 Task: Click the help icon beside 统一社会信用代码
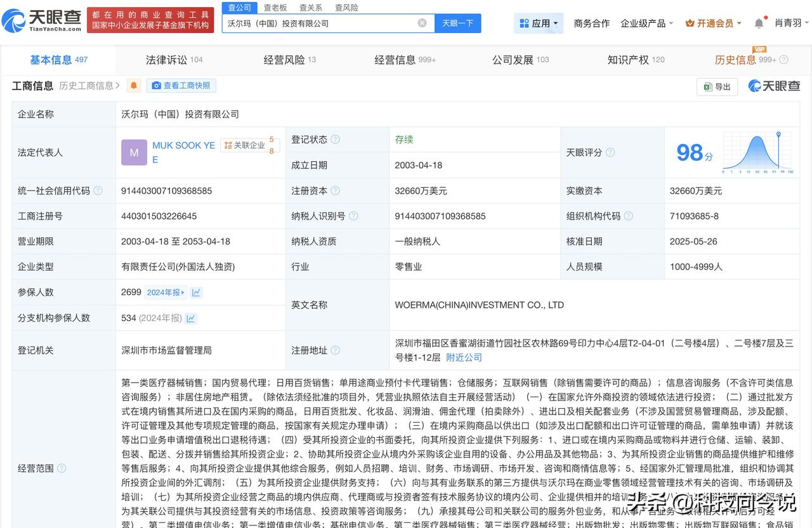pos(98,190)
